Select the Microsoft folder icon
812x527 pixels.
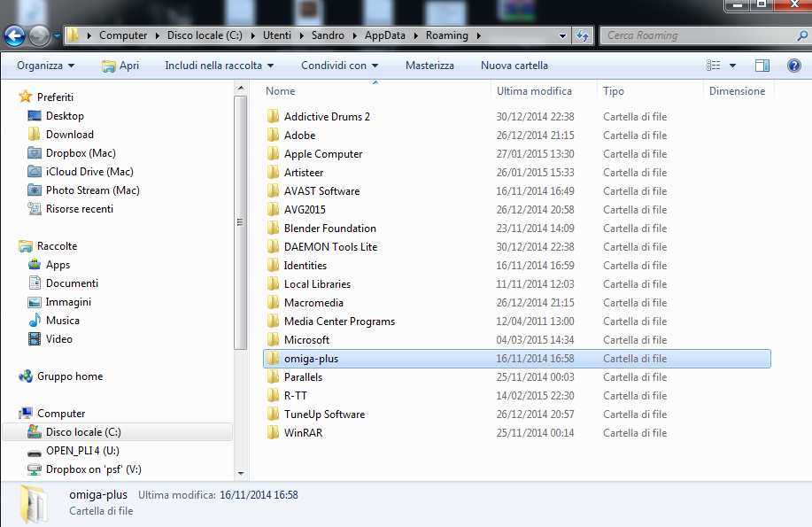click(273, 339)
